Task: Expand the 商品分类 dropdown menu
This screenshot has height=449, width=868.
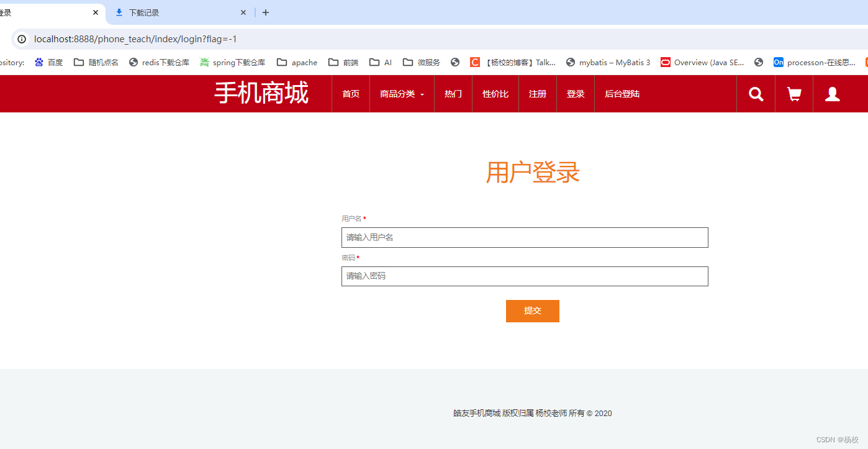Action: 401,94
